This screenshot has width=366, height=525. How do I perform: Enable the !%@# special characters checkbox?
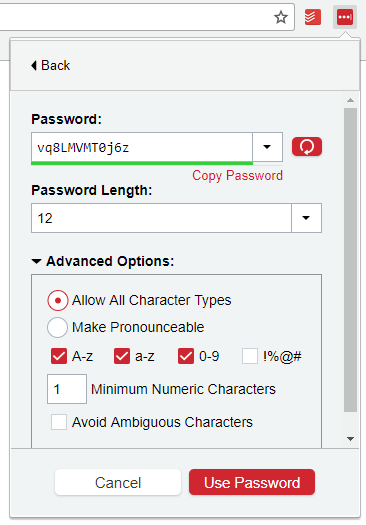[250, 356]
